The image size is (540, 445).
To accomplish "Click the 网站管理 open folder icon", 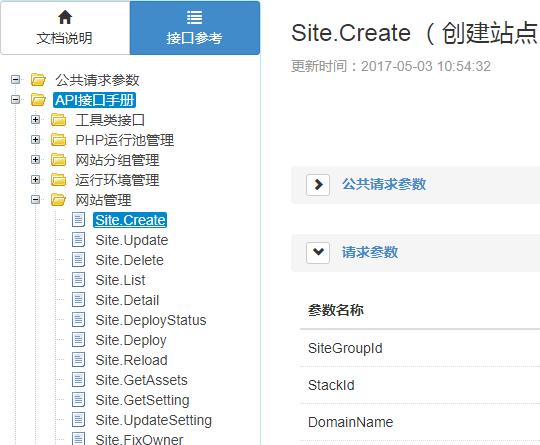I will 59,200.
